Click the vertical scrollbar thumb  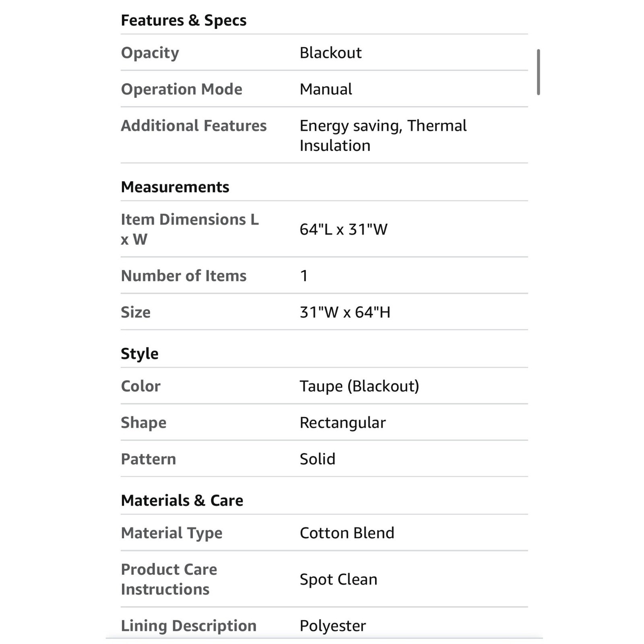538,72
